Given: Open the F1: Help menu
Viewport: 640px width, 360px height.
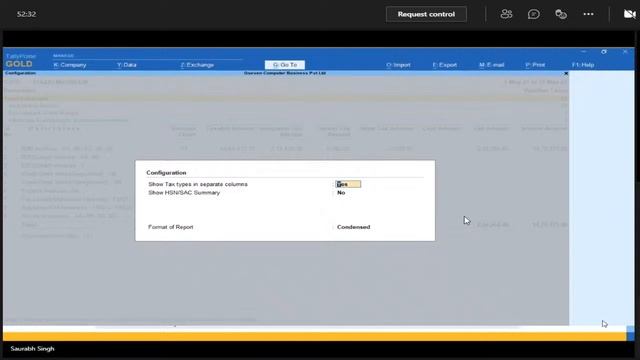Looking at the screenshot, I should coord(583,65).
